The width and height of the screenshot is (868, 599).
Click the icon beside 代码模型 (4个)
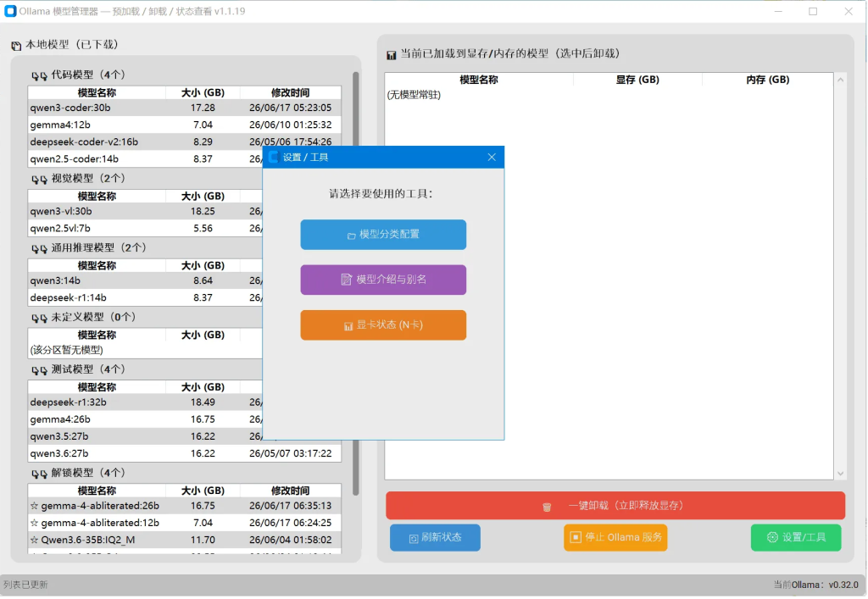[39, 75]
